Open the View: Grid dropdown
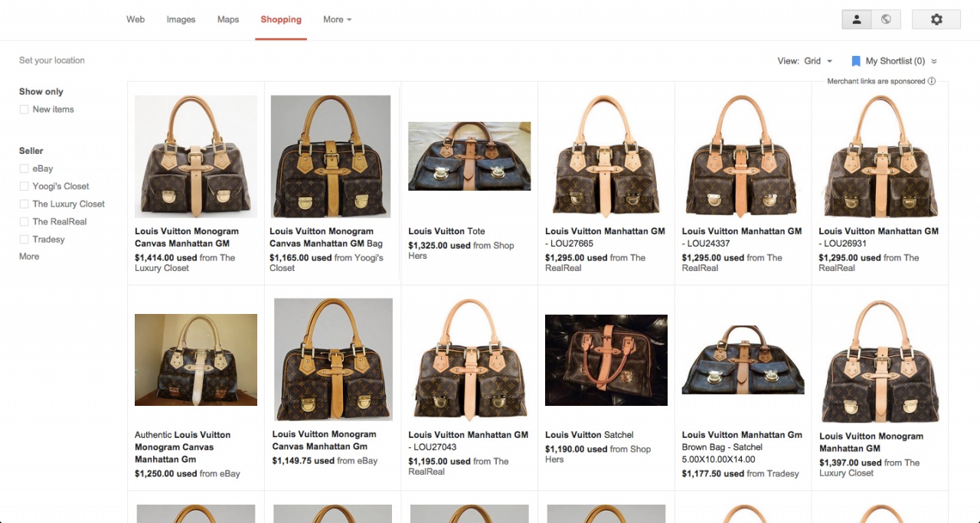This screenshot has height=523, width=980. [818, 61]
